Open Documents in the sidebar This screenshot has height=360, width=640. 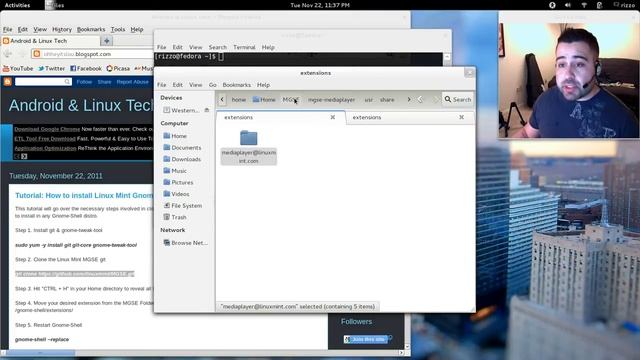tap(182, 147)
